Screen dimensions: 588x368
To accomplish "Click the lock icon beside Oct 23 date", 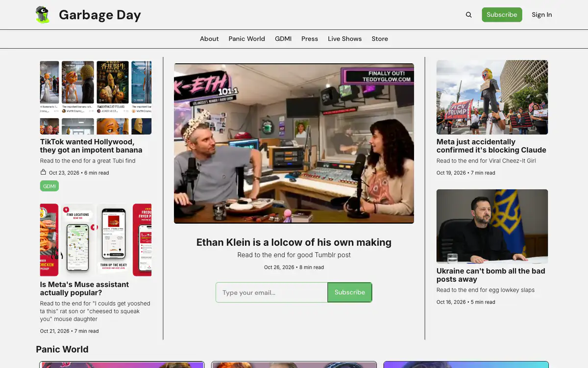I will pos(43,172).
